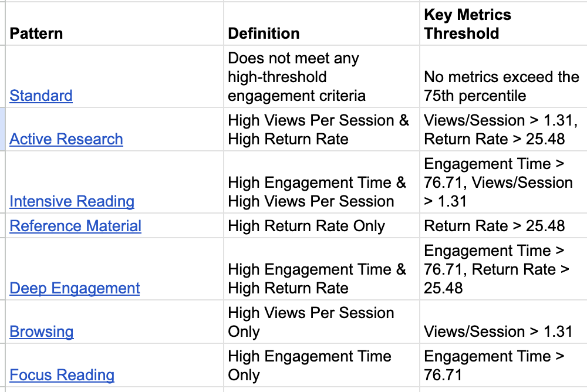This screenshot has height=392, width=587.
Task: Select the Browsing threshold cell 'Views/Session > 1.31'
Action: (498, 332)
